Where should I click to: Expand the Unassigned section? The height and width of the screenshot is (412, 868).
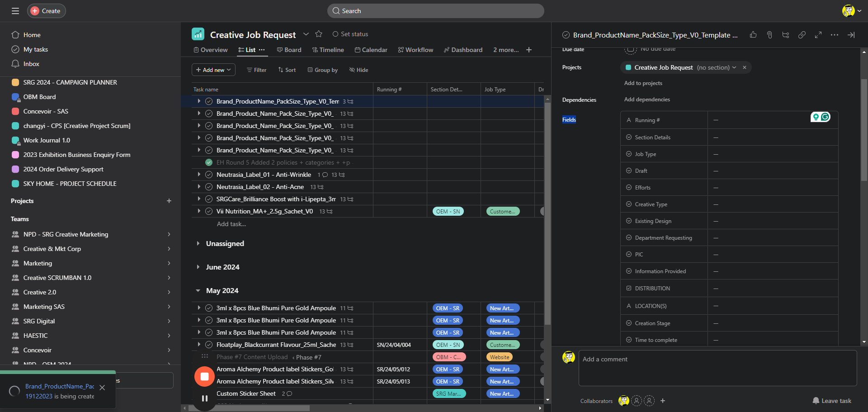[x=198, y=243]
